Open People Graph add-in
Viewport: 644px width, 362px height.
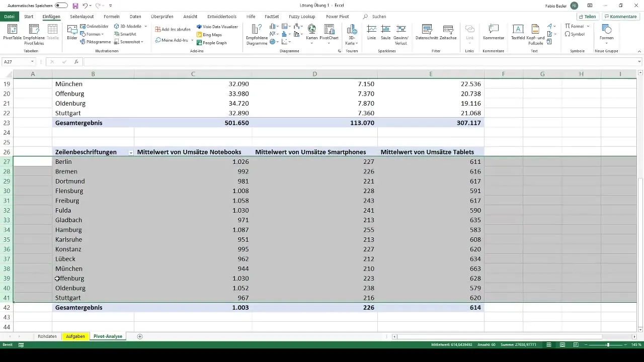tap(211, 43)
